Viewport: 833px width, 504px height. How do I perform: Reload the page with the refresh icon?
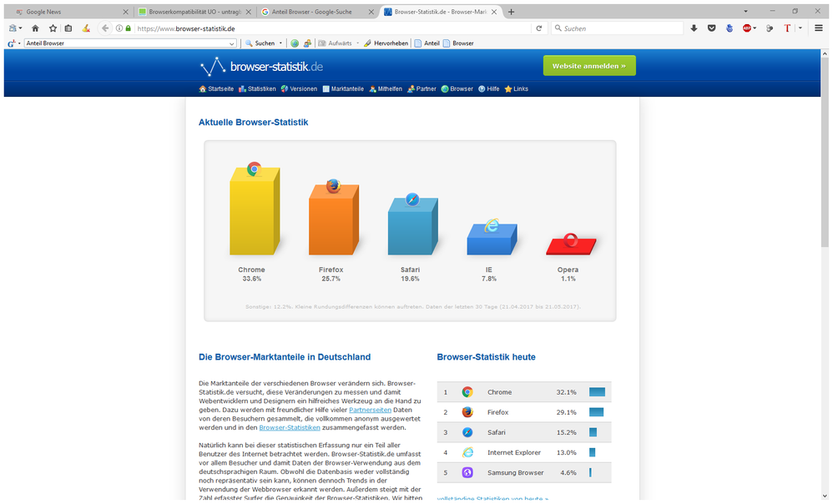538,28
